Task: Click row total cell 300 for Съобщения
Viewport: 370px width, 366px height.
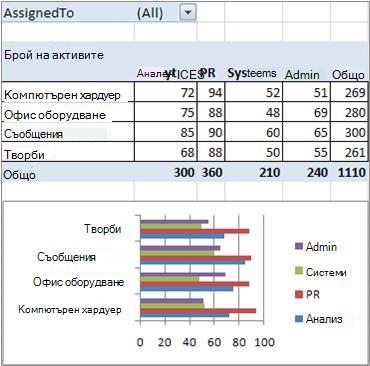Action: 350,132
